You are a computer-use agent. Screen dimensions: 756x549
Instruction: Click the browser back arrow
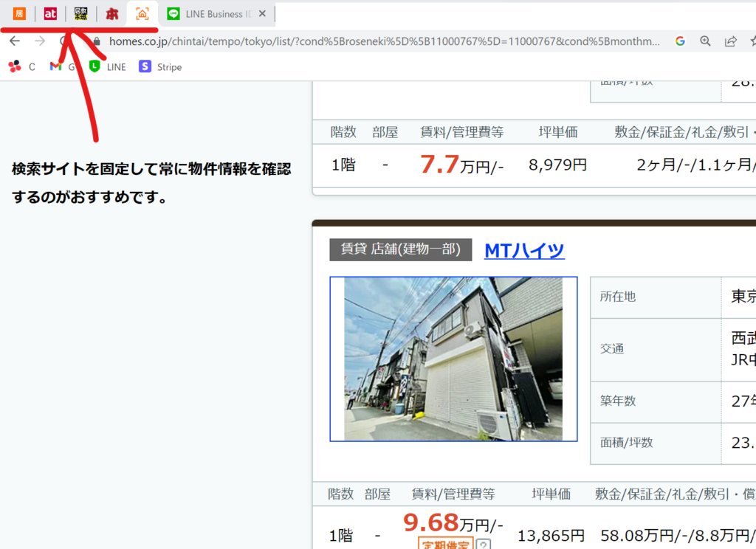(15, 41)
